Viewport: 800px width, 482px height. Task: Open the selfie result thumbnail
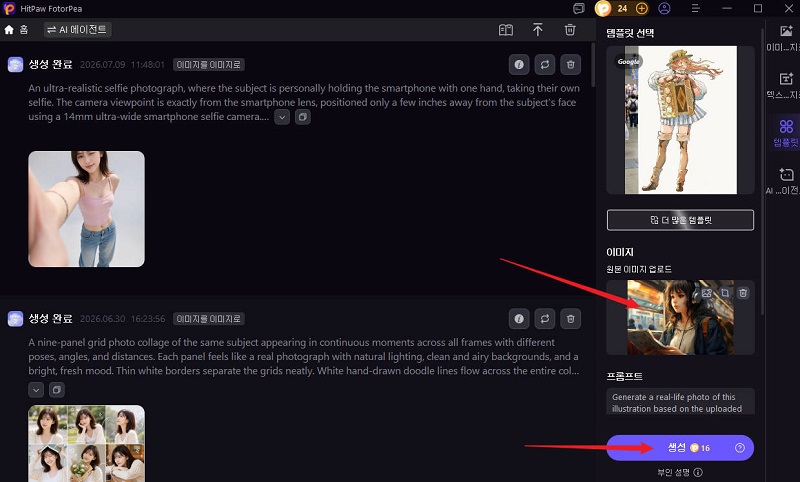(87, 209)
